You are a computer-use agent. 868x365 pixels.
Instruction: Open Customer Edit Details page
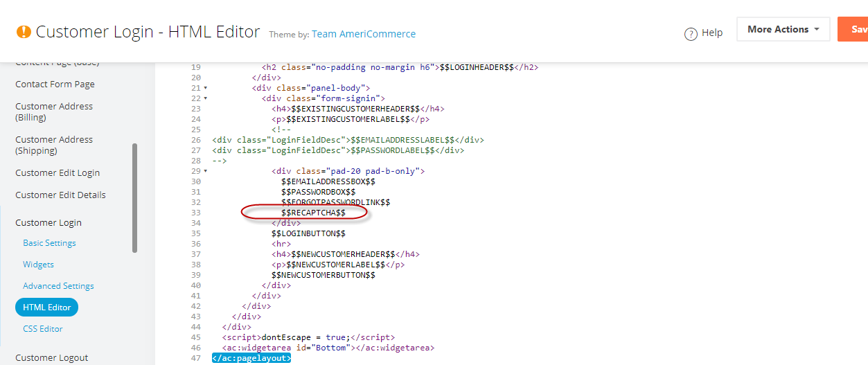click(61, 195)
